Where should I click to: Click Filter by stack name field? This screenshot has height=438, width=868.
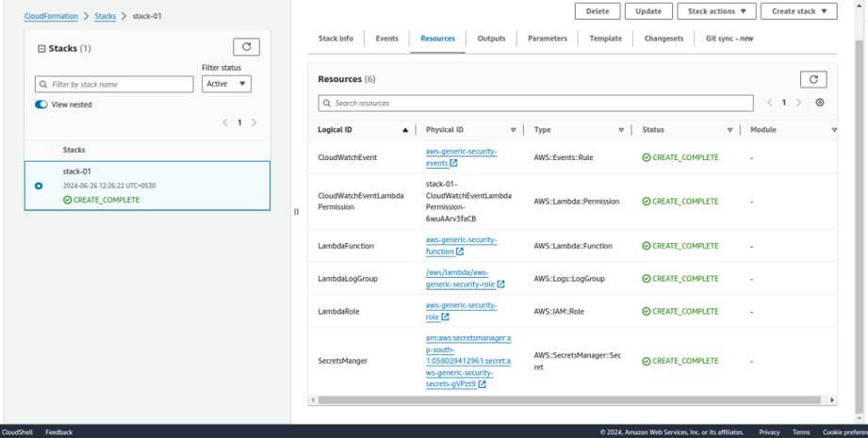(x=114, y=84)
